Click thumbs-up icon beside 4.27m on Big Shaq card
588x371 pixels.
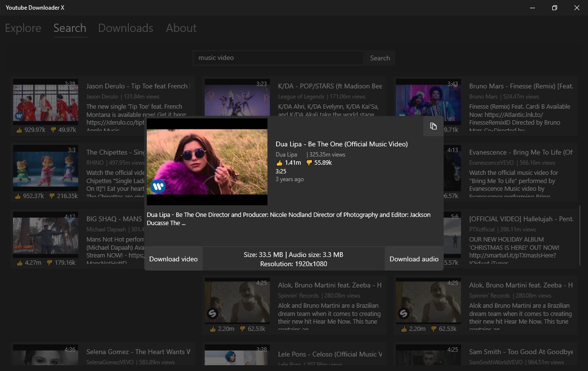[20, 263]
